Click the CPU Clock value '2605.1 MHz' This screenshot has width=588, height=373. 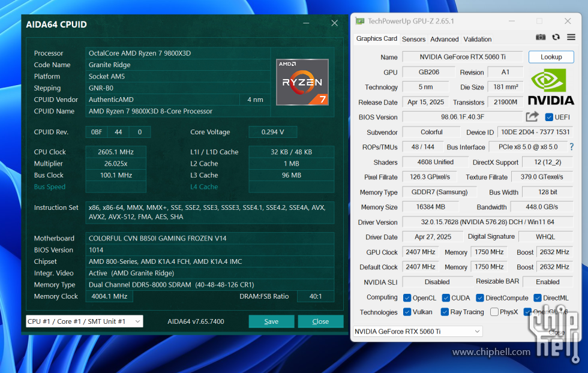[x=116, y=152]
